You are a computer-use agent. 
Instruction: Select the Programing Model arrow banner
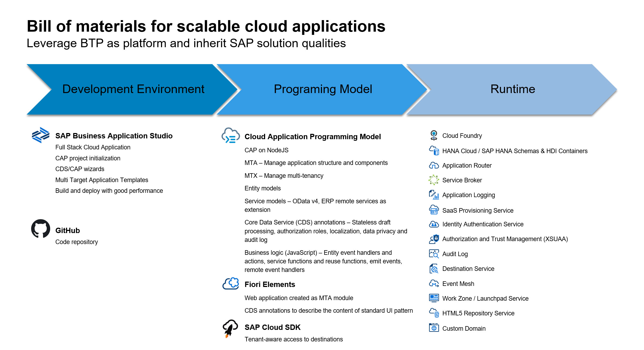click(x=323, y=89)
